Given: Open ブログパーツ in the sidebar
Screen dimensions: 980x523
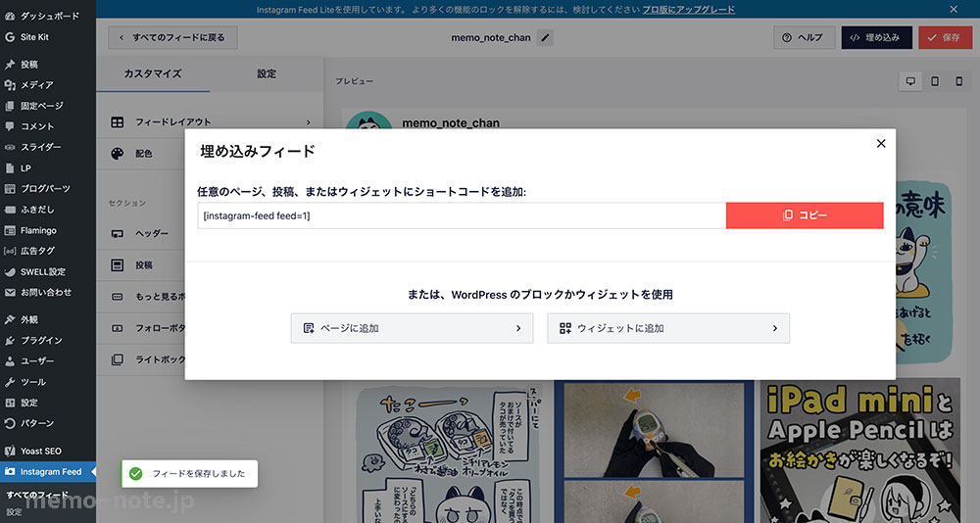Looking at the screenshot, I should 48,189.
